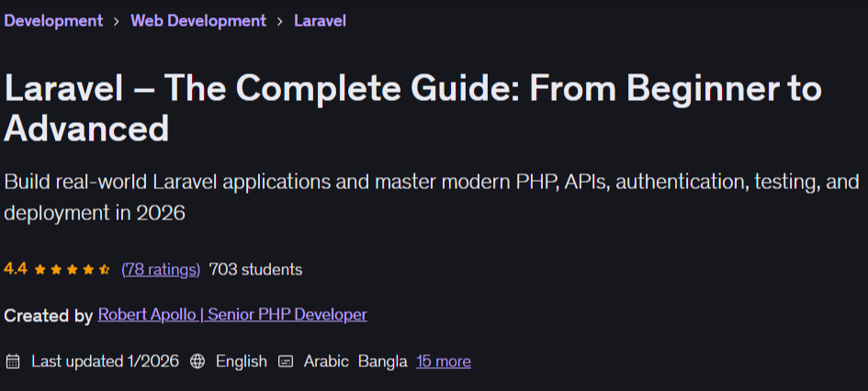Open the 78 ratings link
This screenshot has width=868, height=391.
pyautogui.click(x=161, y=269)
